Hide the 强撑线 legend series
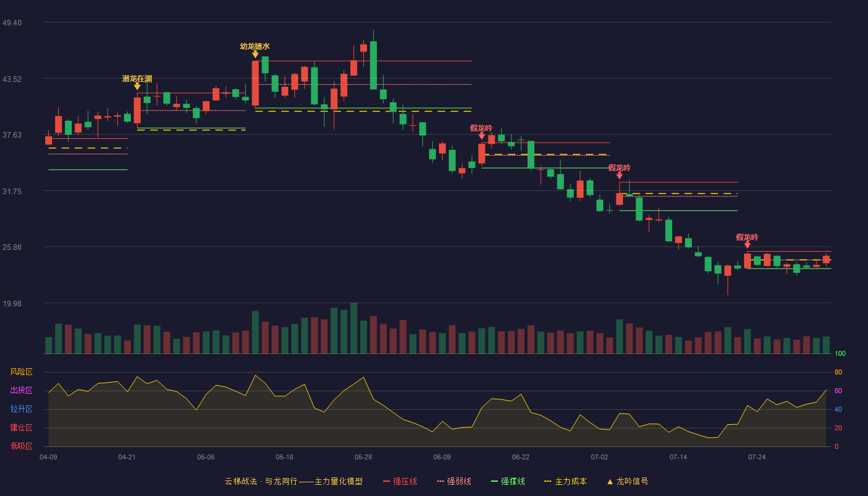Image resolution: width=868 pixels, height=496 pixels. (x=508, y=481)
